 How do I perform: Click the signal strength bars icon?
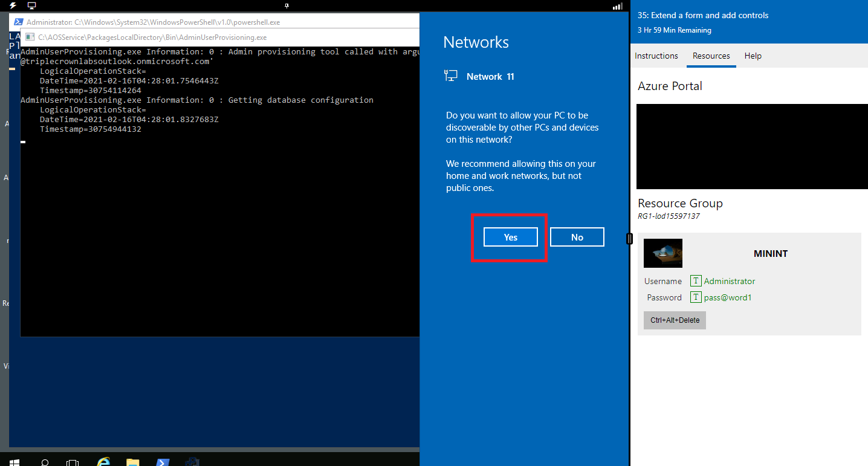coord(617,6)
